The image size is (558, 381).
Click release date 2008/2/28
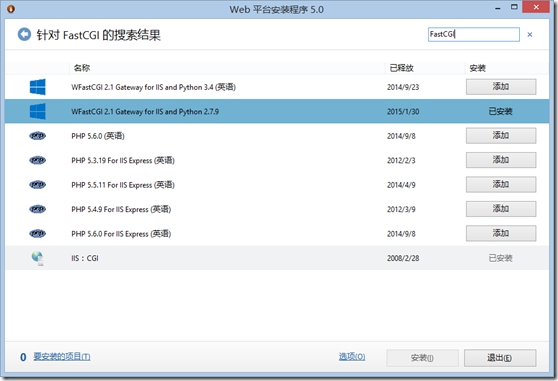[x=403, y=258]
